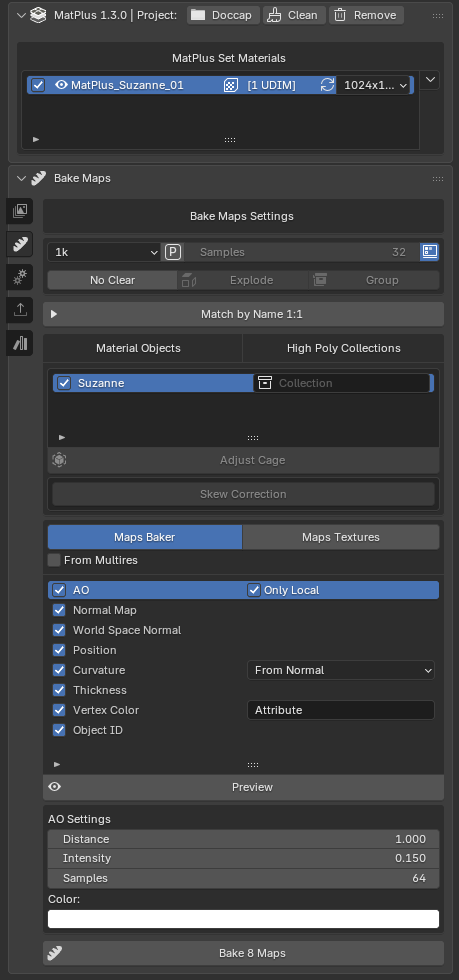This screenshot has height=980, width=459.
Task: Select the Group option
Action: [374, 280]
